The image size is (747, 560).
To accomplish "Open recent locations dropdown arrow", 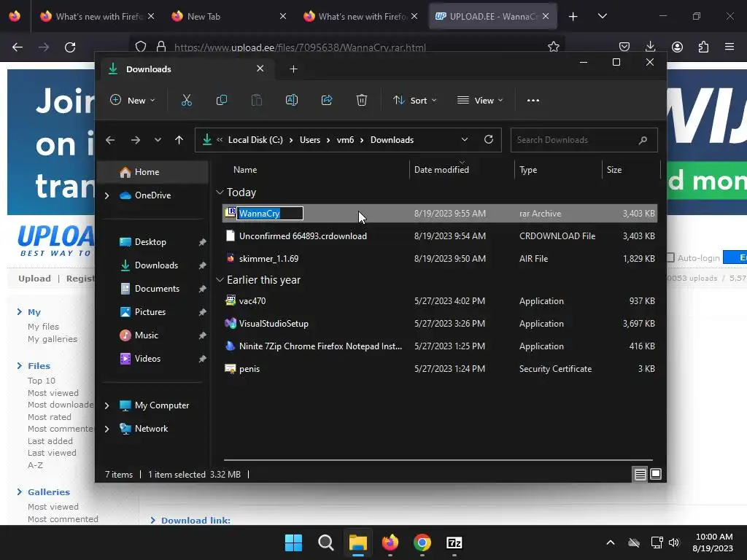I will coord(158,140).
